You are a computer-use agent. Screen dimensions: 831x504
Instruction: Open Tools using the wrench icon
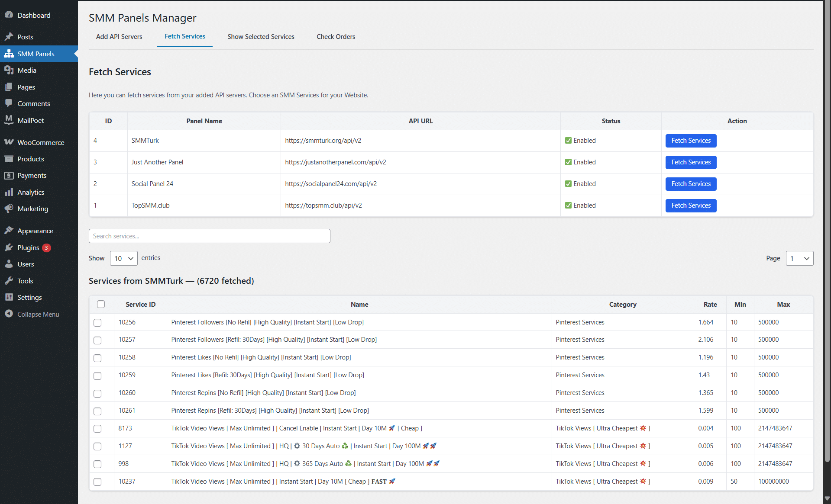tap(9, 281)
